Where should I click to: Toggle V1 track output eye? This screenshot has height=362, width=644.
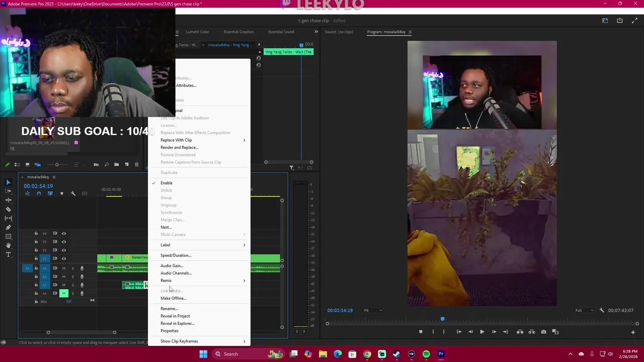point(63,258)
